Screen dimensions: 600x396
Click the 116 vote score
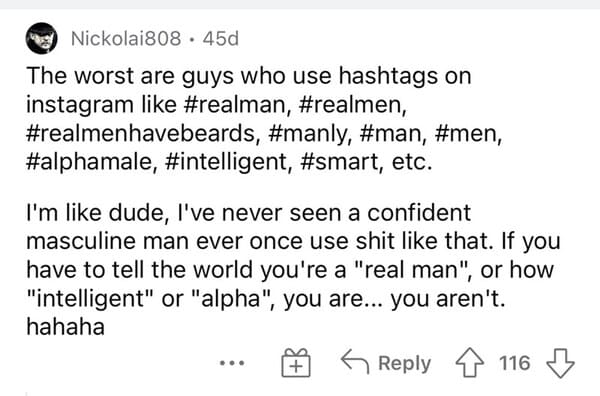click(x=515, y=363)
